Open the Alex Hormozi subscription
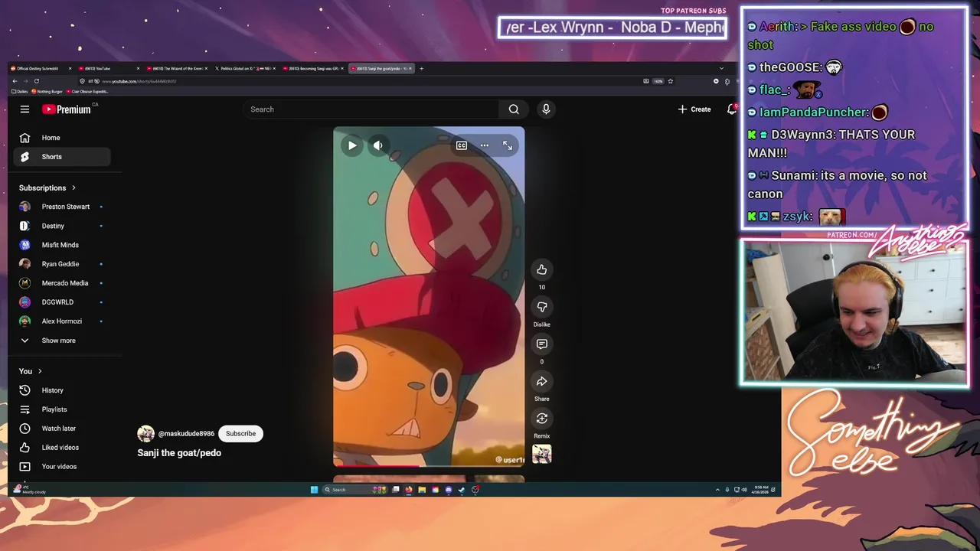980x551 pixels. coord(62,321)
